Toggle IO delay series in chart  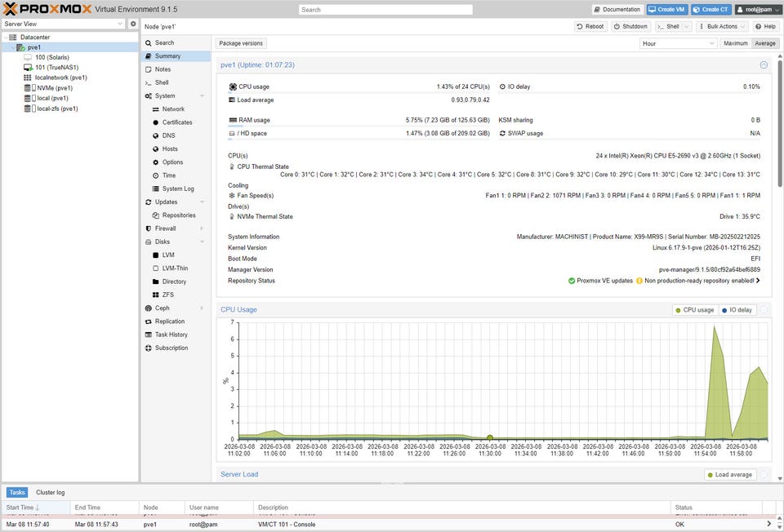(737, 310)
